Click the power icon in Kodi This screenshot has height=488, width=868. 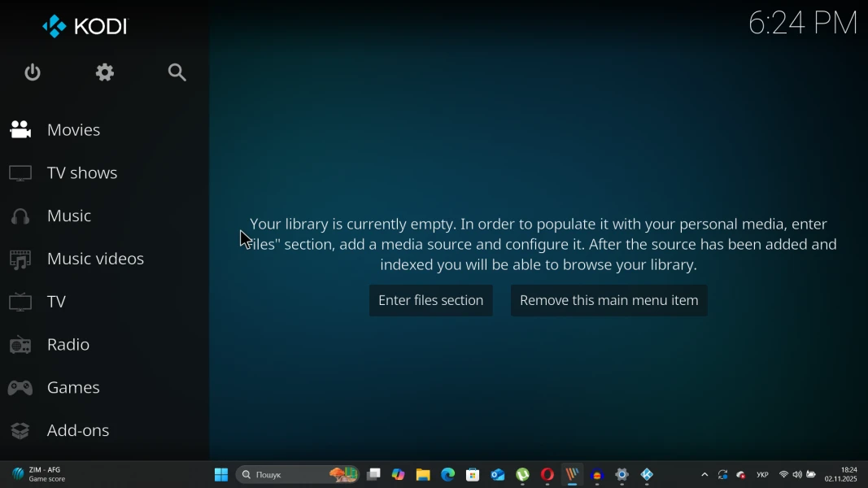point(33,72)
